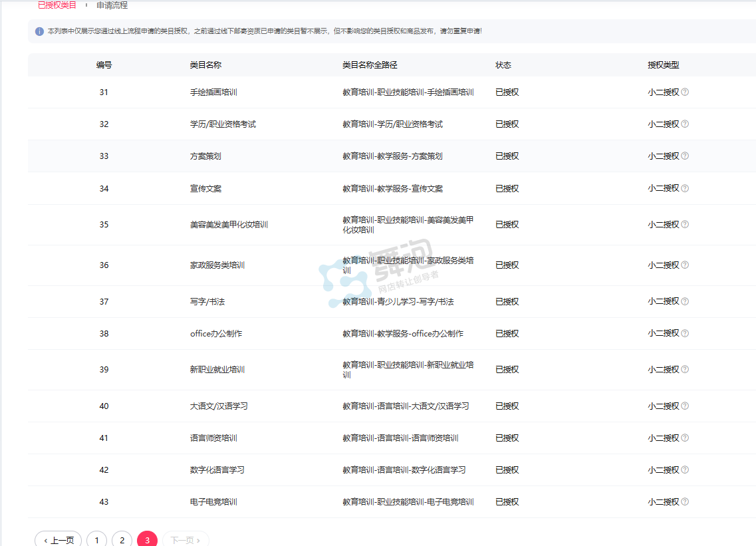Click help icon beside 小二授权 in row 41

tap(685, 438)
